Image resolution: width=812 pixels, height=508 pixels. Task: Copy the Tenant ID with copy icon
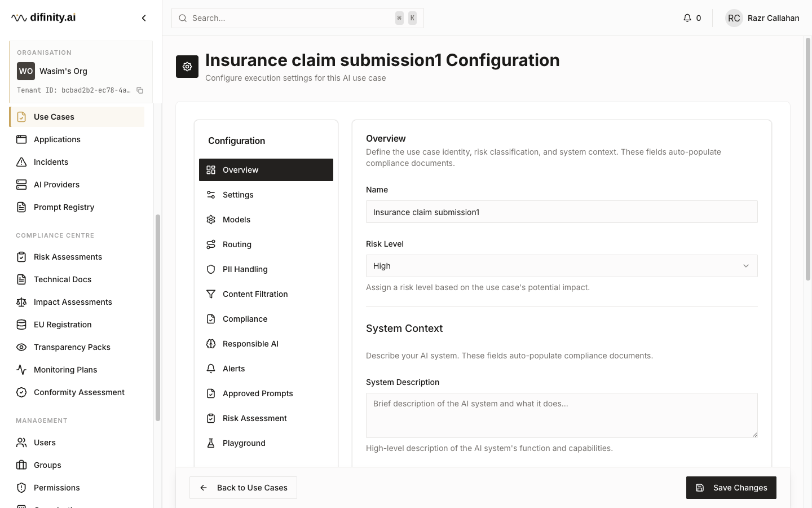click(140, 90)
